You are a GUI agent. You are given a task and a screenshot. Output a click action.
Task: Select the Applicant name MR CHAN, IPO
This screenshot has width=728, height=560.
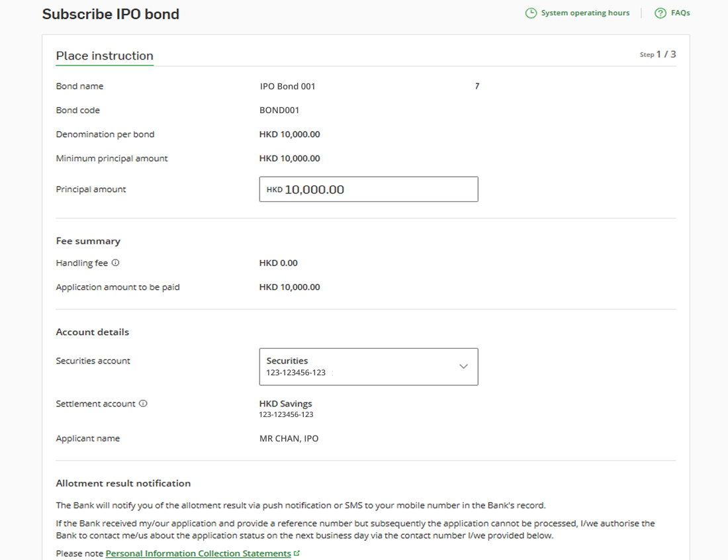pyautogui.click(x=289, y=438)
